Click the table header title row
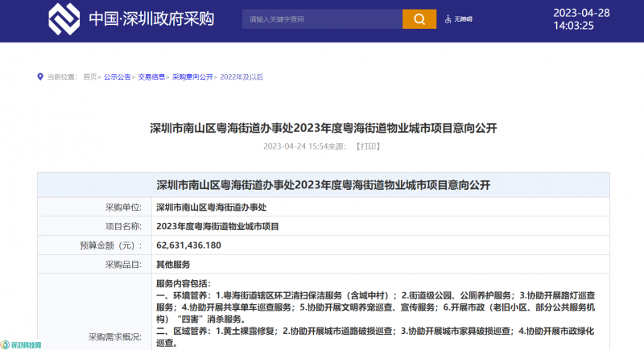644x350 pixels. (x=323, y=184)
